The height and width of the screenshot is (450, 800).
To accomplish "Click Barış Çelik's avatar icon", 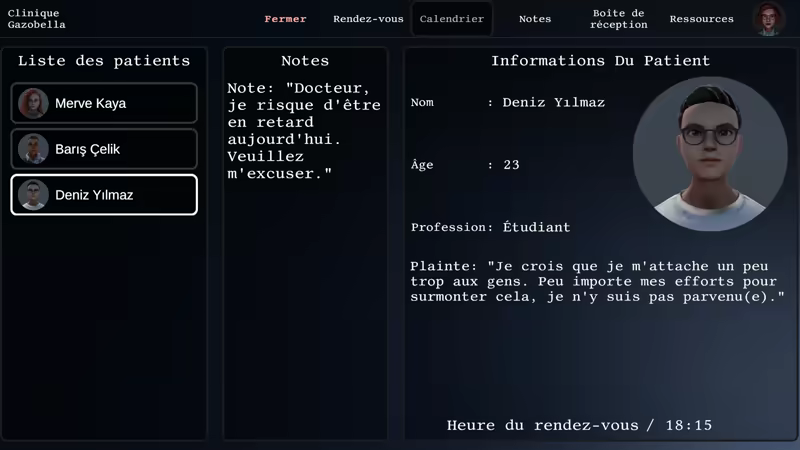I will coord(33,149).
